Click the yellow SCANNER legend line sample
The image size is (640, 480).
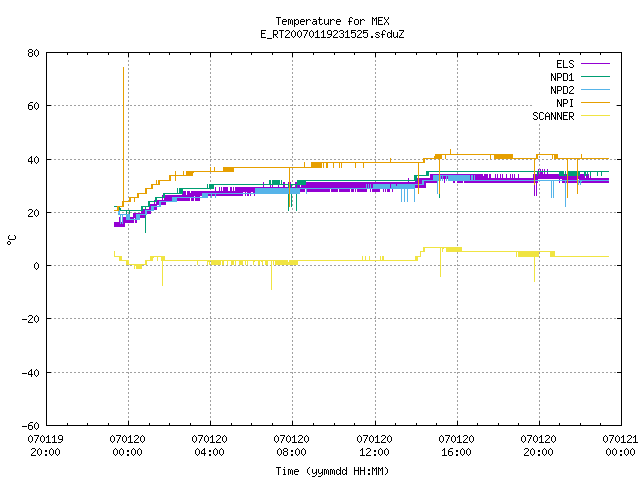click(595, 116)
